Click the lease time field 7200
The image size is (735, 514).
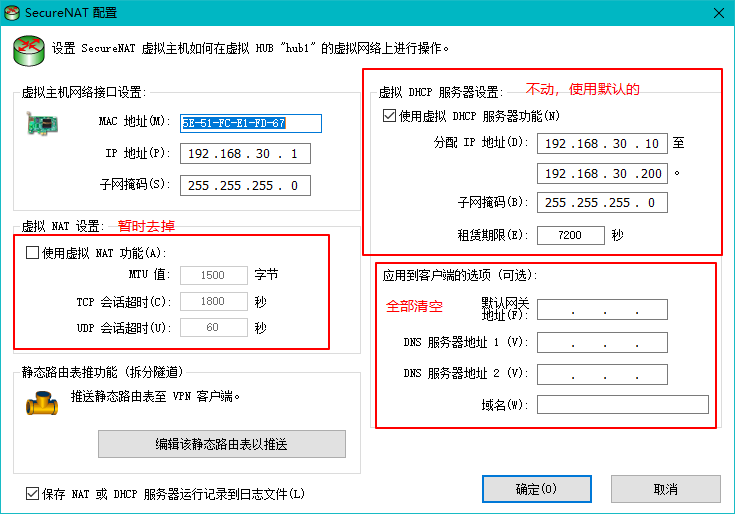[x=571, y=235]
